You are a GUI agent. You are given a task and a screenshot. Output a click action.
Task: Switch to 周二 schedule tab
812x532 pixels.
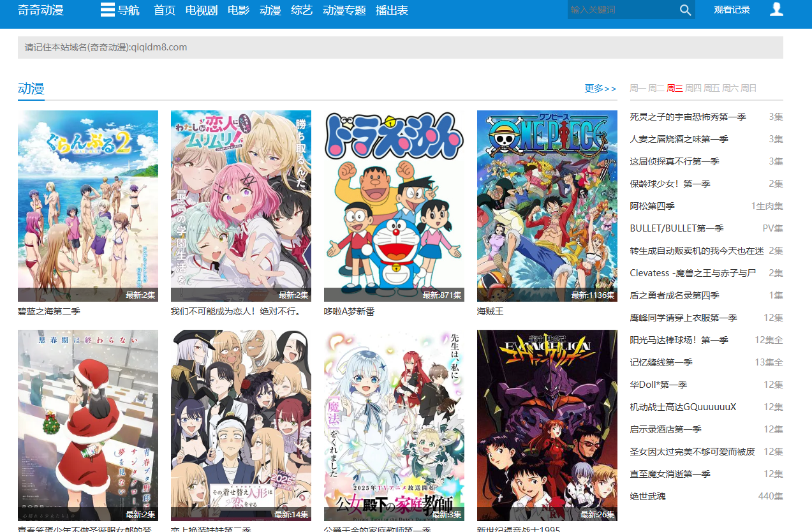[x=656, y=88]
